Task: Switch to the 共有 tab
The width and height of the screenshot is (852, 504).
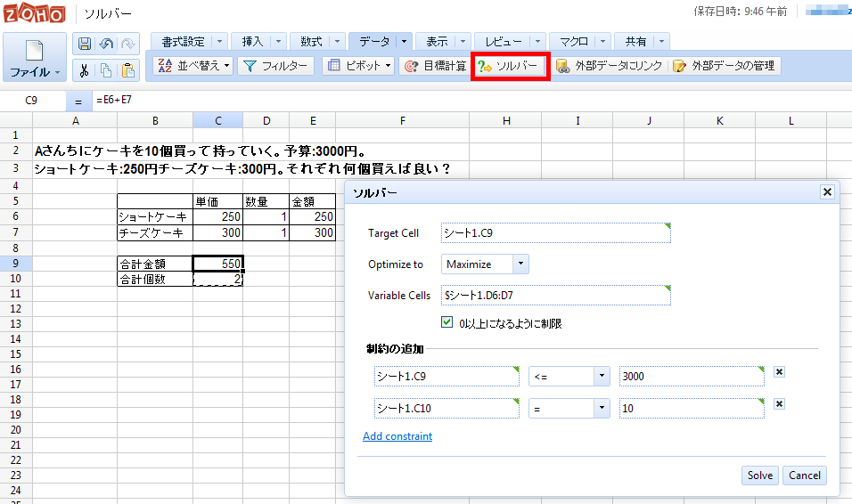Action: (635, 41)
